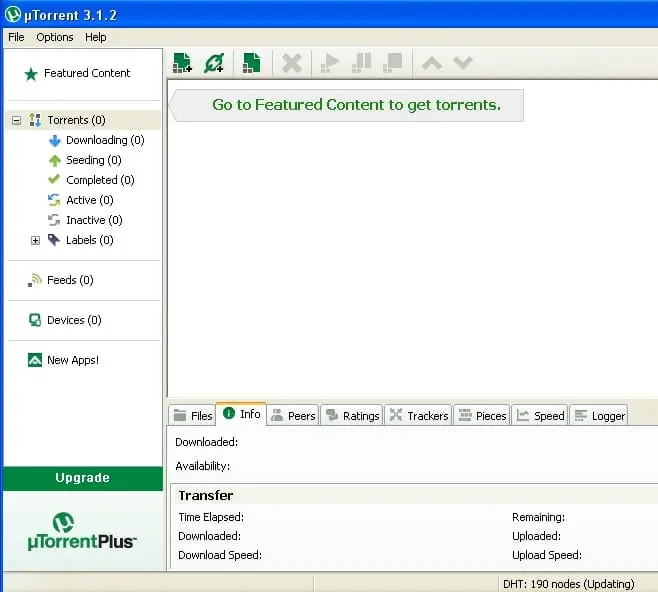Viewport: 658px width, 592px height.
Task: Open 'New Apps!' in sidebar
Action: tap(73, 360)
